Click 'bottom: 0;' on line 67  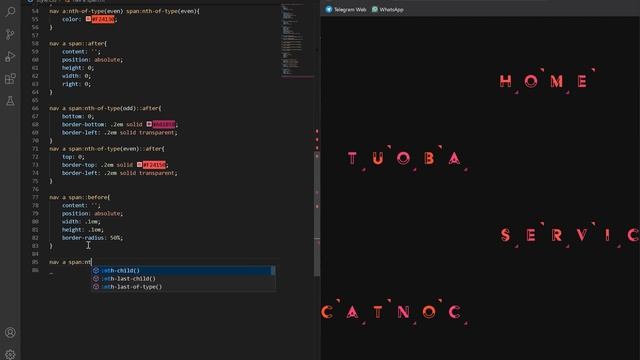pyautogui.click(x=78, y=116)
